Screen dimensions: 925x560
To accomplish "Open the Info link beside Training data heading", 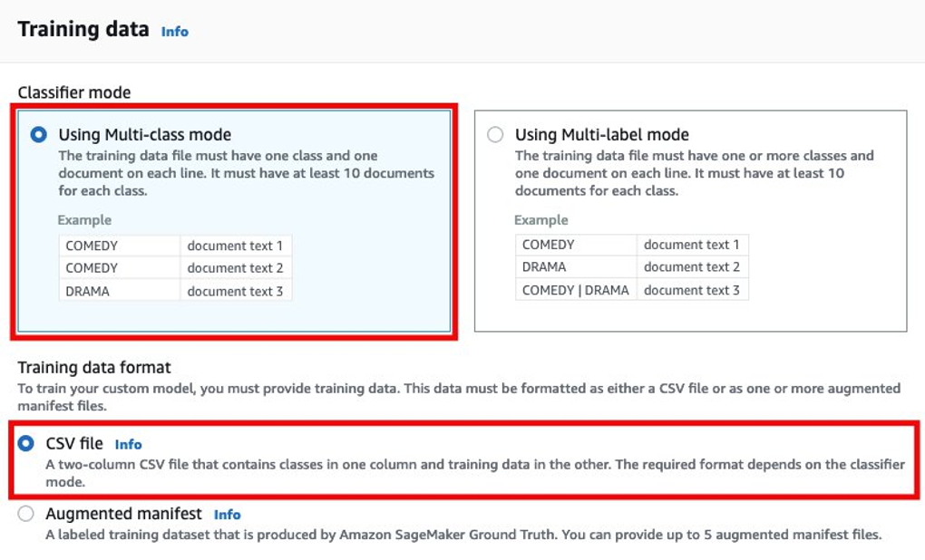I will pyautogui.click(x=174, y=32).
